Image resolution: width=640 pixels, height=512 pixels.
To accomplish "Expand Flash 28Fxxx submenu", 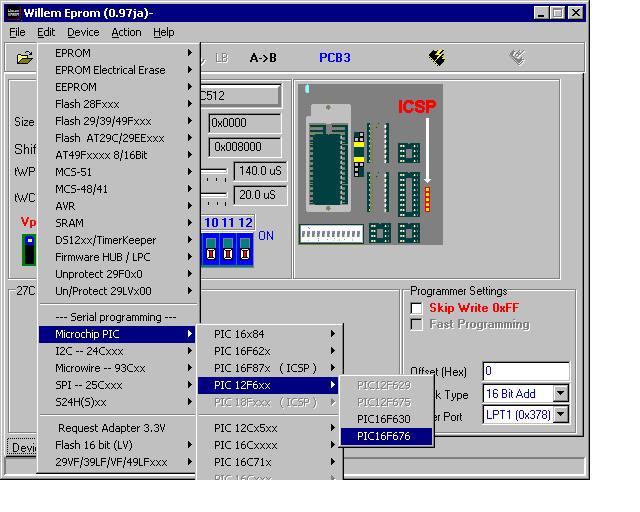I will tap(117, 104).
